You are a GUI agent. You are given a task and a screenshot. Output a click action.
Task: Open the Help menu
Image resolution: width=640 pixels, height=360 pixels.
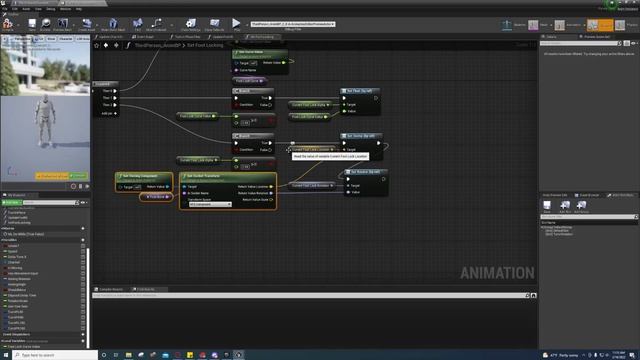click(x=79, y=9)
